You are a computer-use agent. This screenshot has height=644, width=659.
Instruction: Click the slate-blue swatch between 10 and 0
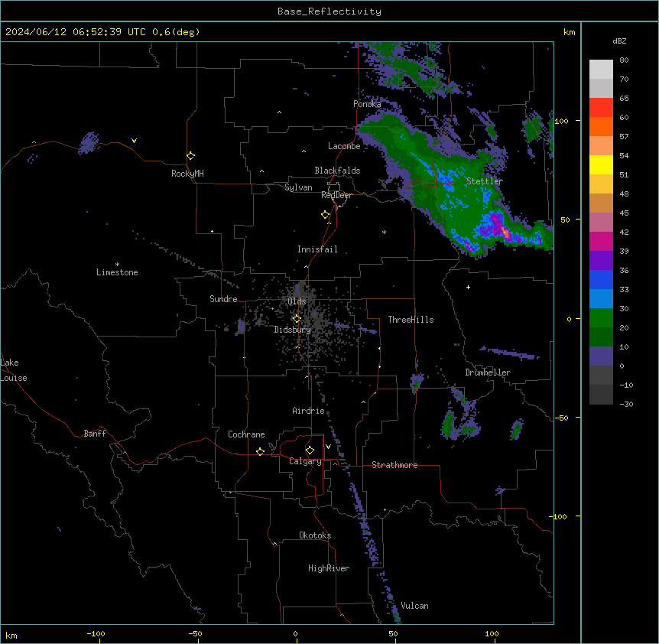(601, 356)
